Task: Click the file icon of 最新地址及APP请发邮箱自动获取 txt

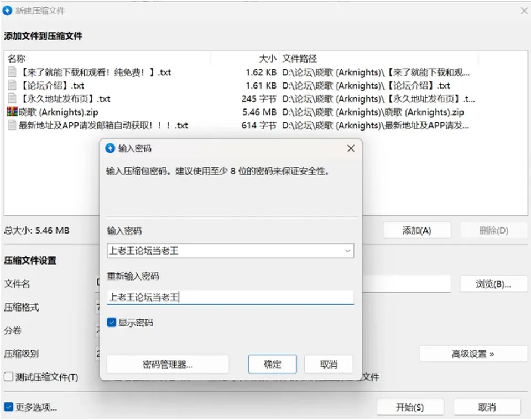Action: click(x=12, y=125)
